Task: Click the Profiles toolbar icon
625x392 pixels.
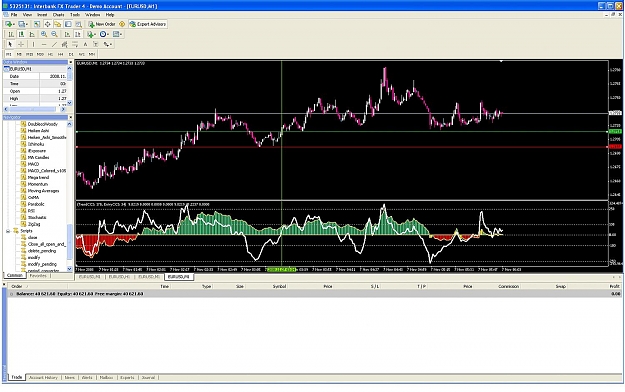Action: (22, 24)
